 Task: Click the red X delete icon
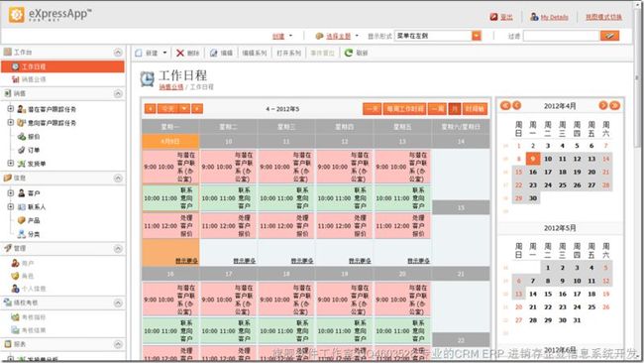point(180,53)
